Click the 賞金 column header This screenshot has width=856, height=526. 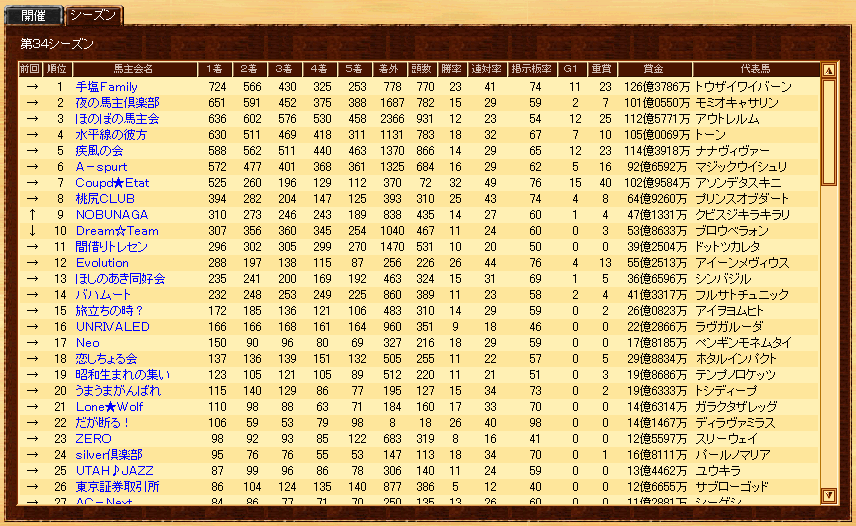[x=653, y=69]
